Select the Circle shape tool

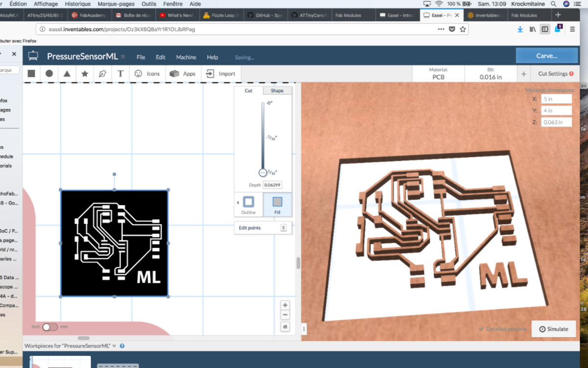click(x=49, y=74)
